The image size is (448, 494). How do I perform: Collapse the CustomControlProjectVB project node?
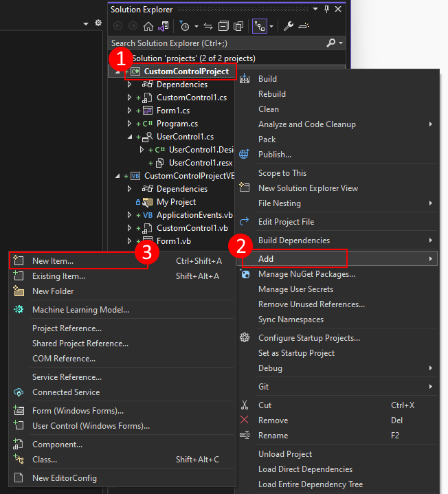[x=117, y=176]
